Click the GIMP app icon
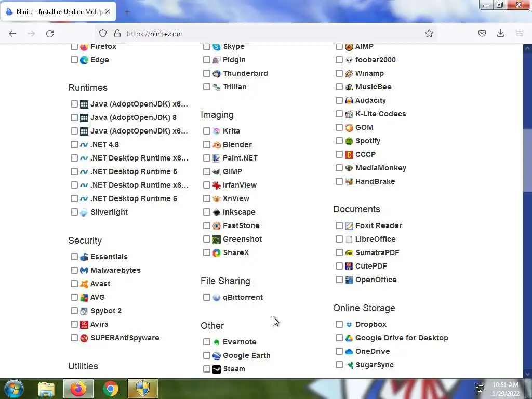 coord(217,171)
